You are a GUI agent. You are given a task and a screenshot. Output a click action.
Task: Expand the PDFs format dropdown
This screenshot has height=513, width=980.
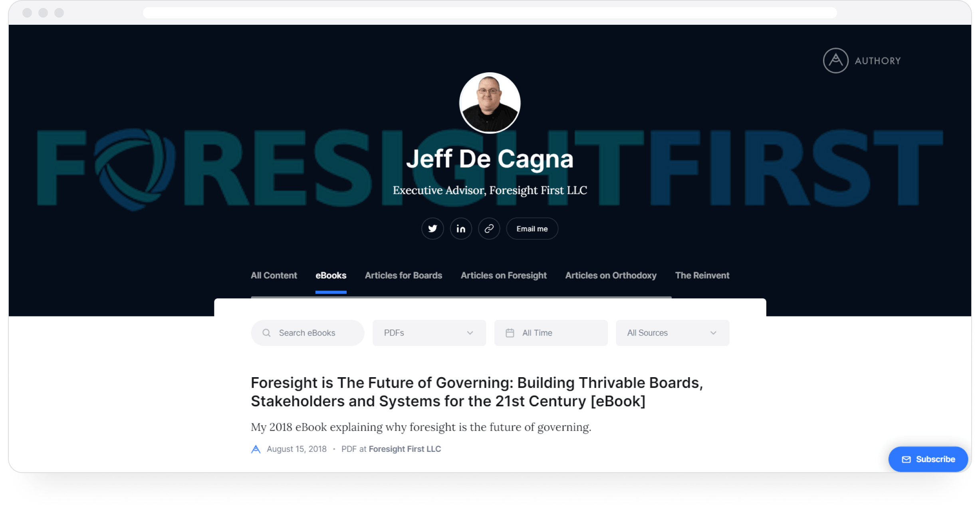[428, 333]
